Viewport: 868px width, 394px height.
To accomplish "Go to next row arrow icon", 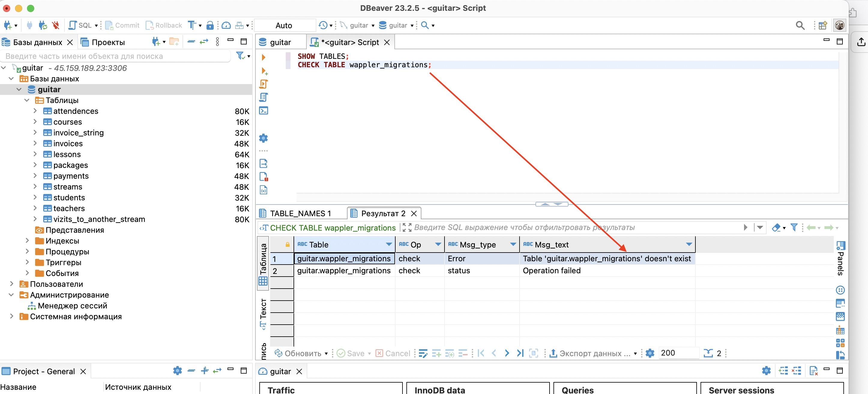I will pos(507,353).
